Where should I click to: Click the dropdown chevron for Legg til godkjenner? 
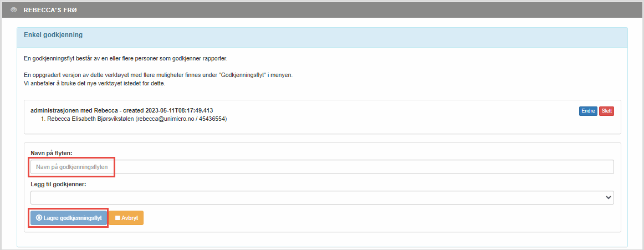[609, 197]
